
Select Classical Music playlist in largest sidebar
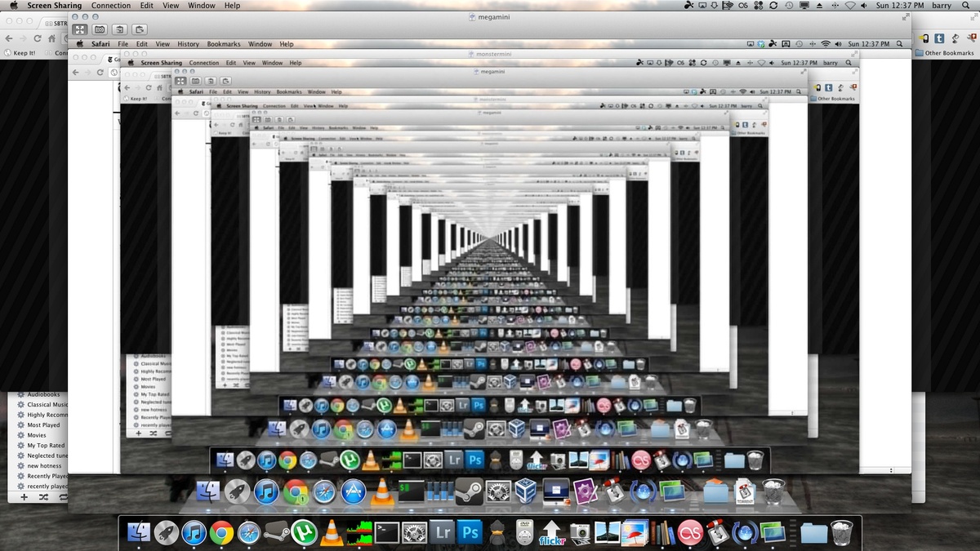click(42, 404)
